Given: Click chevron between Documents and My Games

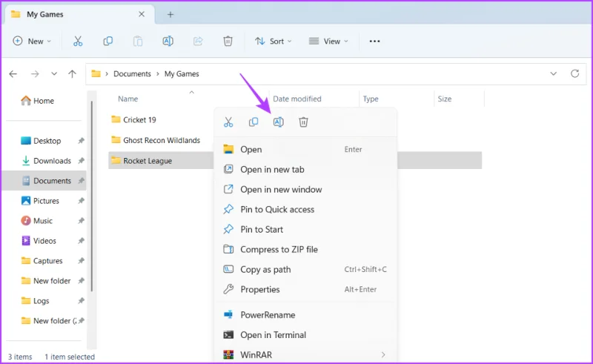Looking at the screenshot, I should coord(158,74).
